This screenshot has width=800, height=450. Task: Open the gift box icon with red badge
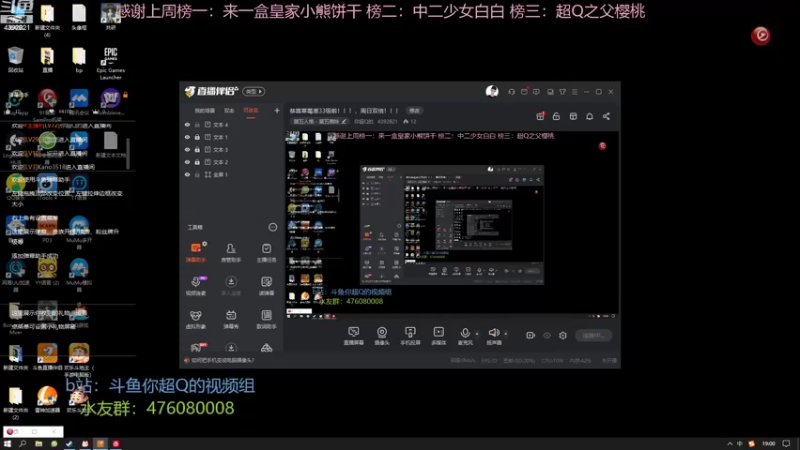click(x=540, y=116)
